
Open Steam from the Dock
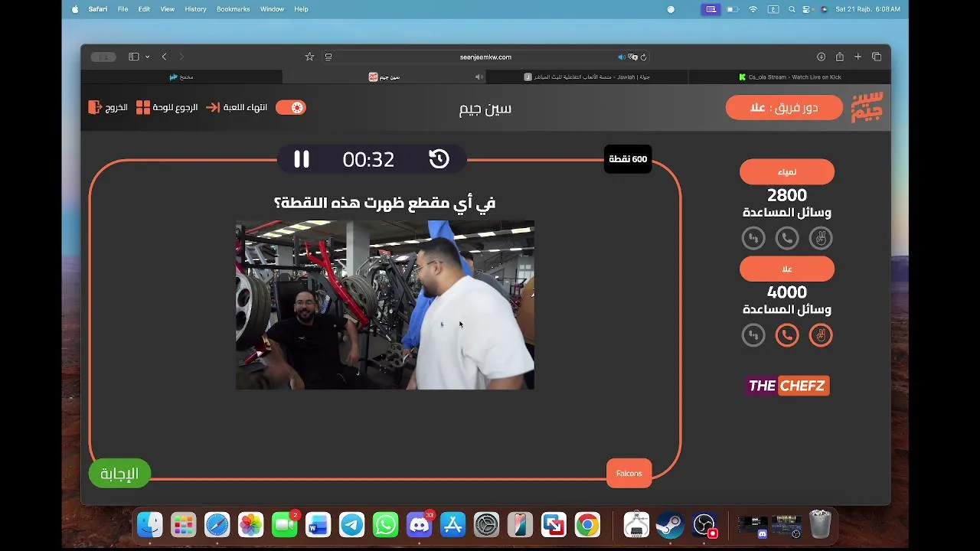click(x=670, y=525)
